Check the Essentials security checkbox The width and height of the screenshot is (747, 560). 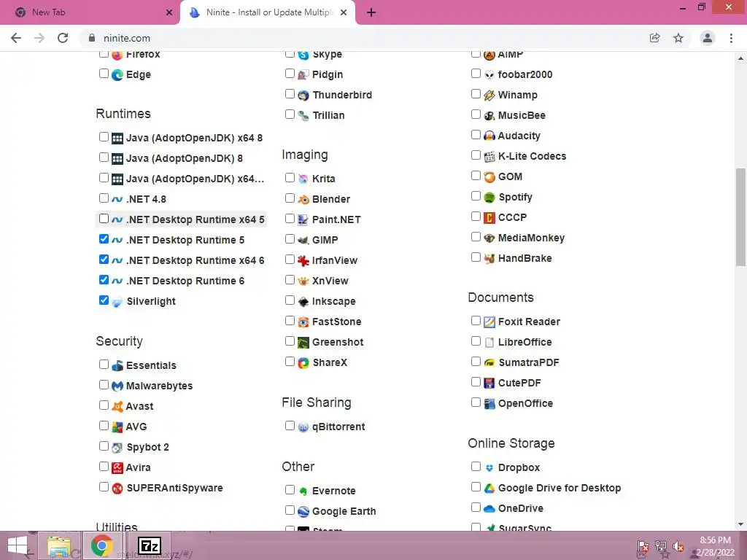coord(104,365)
